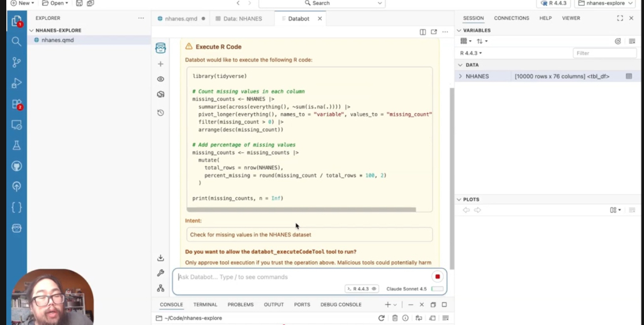
Task: Stop Databot response with red stop button
Action: click(438, 277)
